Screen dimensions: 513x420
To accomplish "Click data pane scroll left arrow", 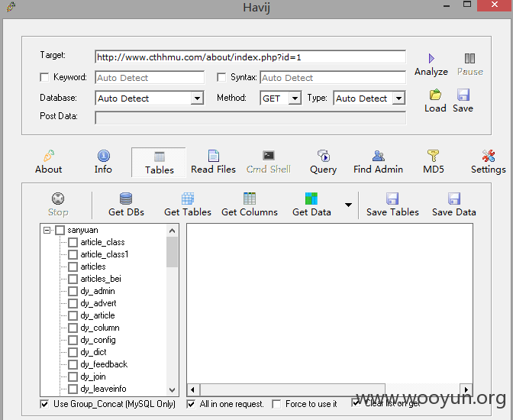I will tap(192, 389).
